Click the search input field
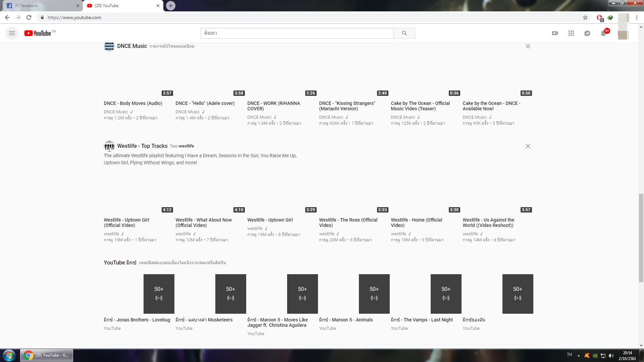This screenshot has height=362, width=644. point(297,33)
